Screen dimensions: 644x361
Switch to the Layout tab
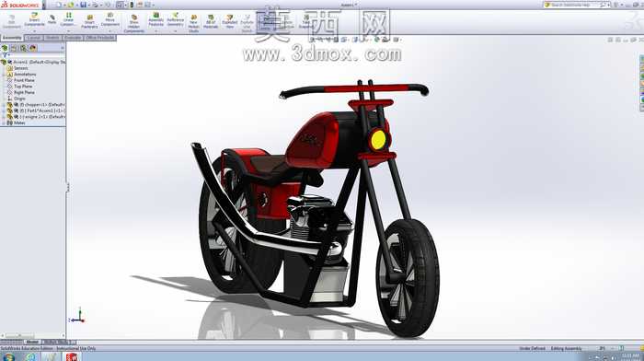click(x=34, y=38)
